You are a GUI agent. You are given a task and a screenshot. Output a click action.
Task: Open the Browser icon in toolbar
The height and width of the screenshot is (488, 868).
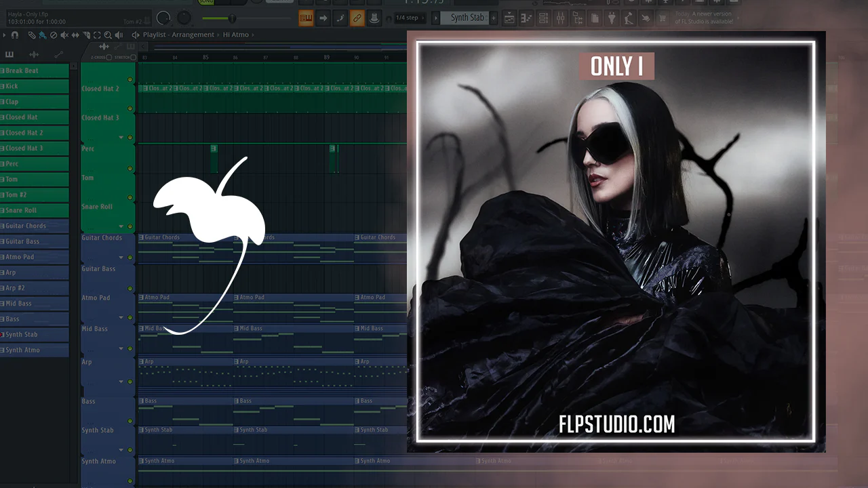578,18
